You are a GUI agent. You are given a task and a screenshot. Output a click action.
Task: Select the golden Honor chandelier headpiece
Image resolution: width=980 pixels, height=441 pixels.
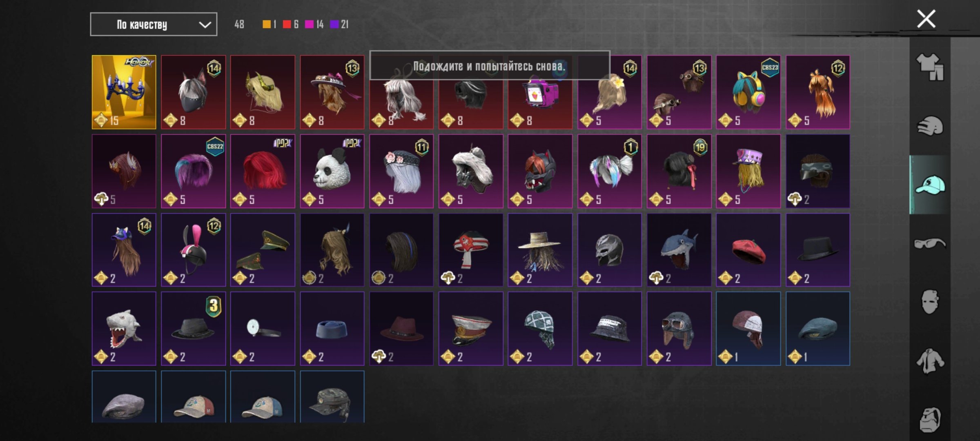point(124,92)
